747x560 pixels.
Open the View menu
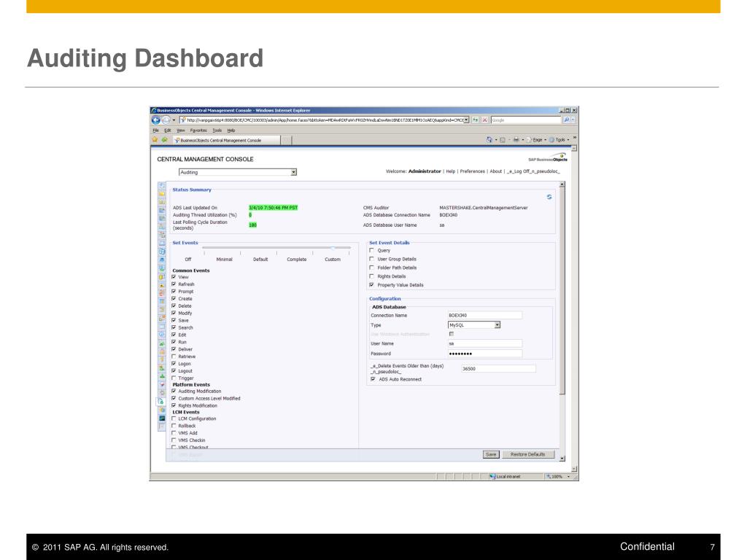pos(181,130)
